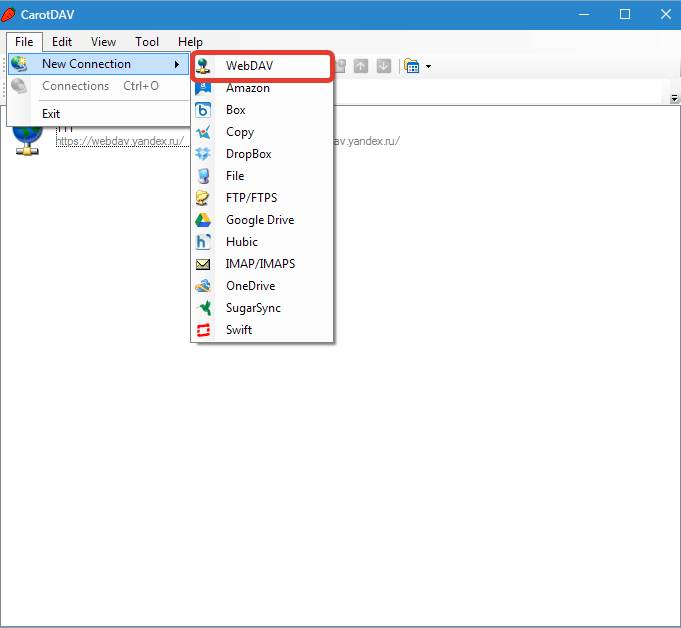Click the FTP/FTPS folder icon
Screen dimensions: 681x628
pos(203,198)
